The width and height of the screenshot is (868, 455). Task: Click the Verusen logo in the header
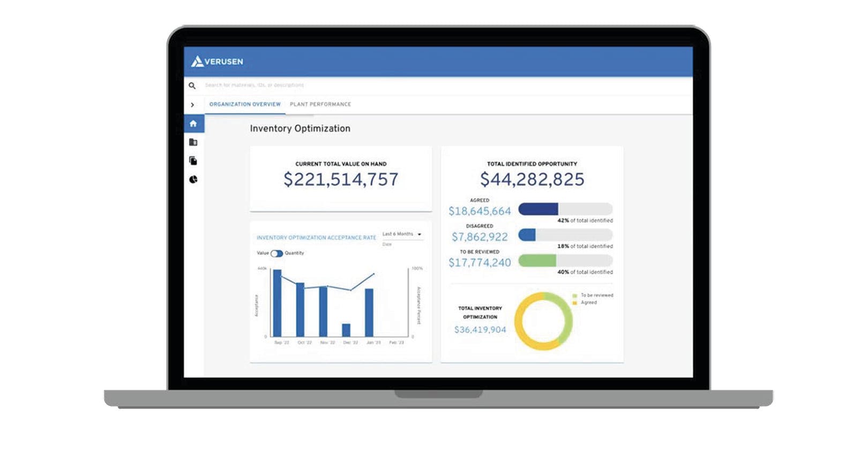[217, 62]
